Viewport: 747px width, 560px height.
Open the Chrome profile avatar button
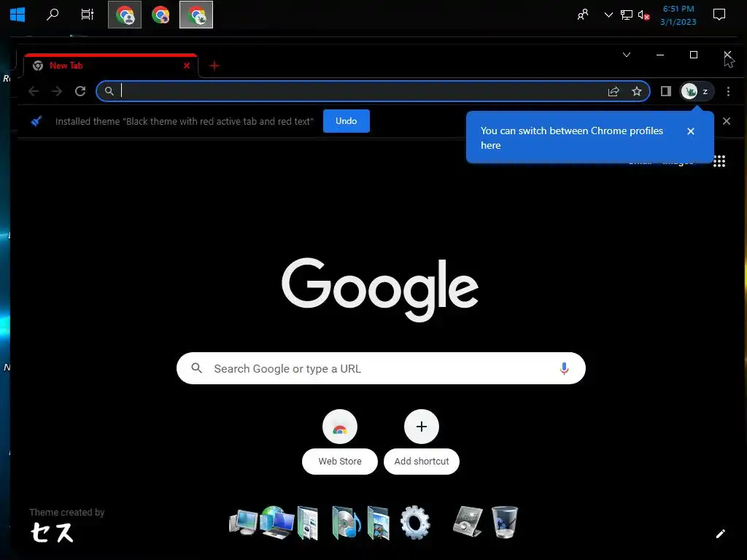pos(697,91)
